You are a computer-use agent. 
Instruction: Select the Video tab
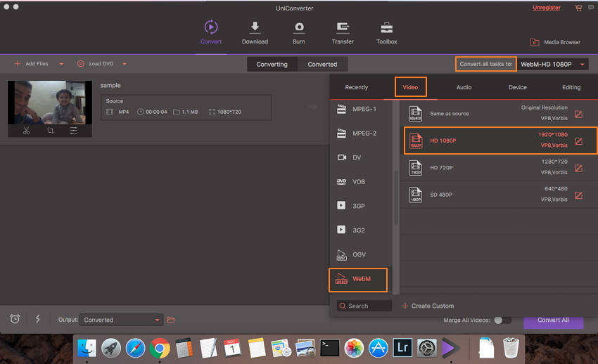(x=410, y=87)
